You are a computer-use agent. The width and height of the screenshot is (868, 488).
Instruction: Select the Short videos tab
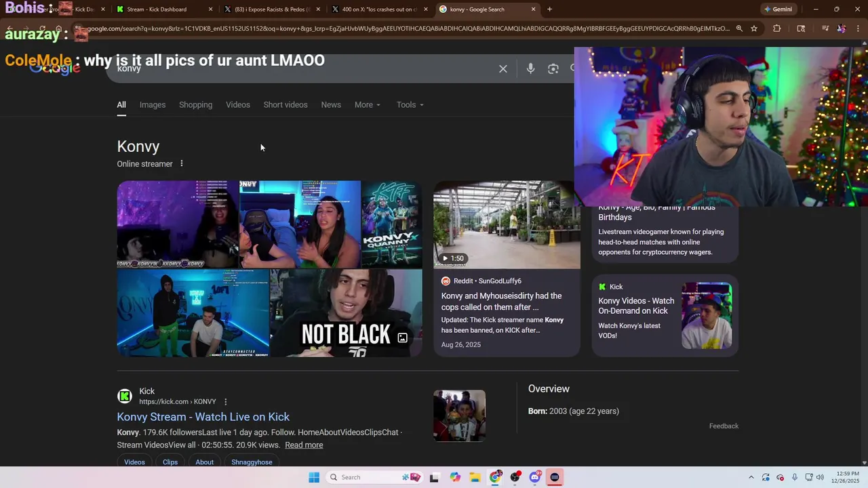pos(285,104)
